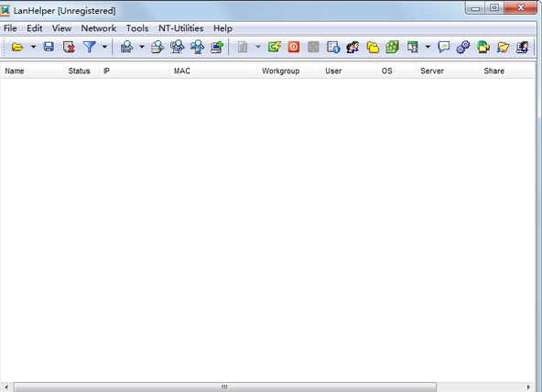Sort by the IP column header
Screen dimensions: 542x392
click(x=135, y=71)
